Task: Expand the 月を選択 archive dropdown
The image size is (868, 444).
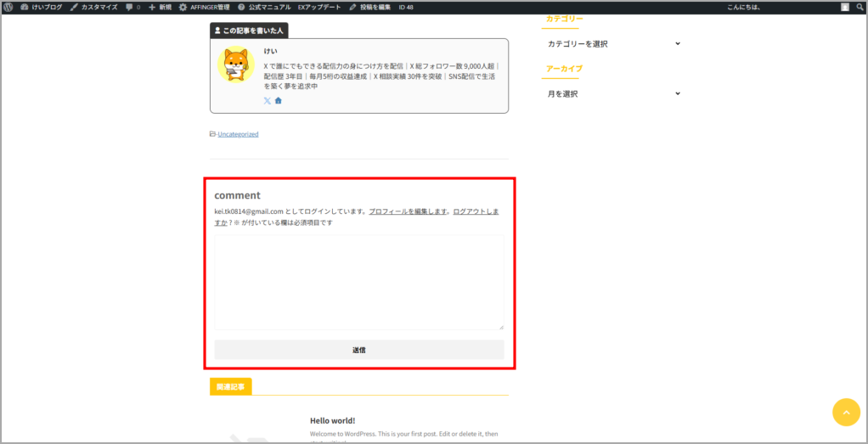Action: pos(613,93)
